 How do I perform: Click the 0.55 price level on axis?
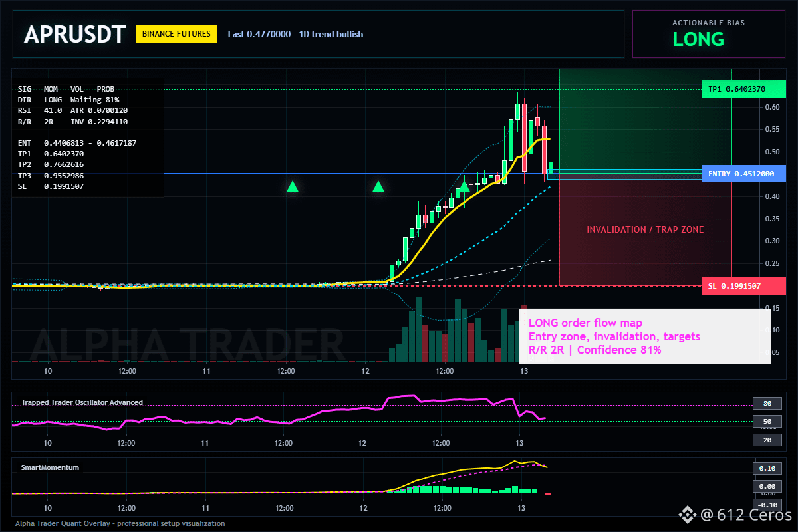[x=772, y=130]
